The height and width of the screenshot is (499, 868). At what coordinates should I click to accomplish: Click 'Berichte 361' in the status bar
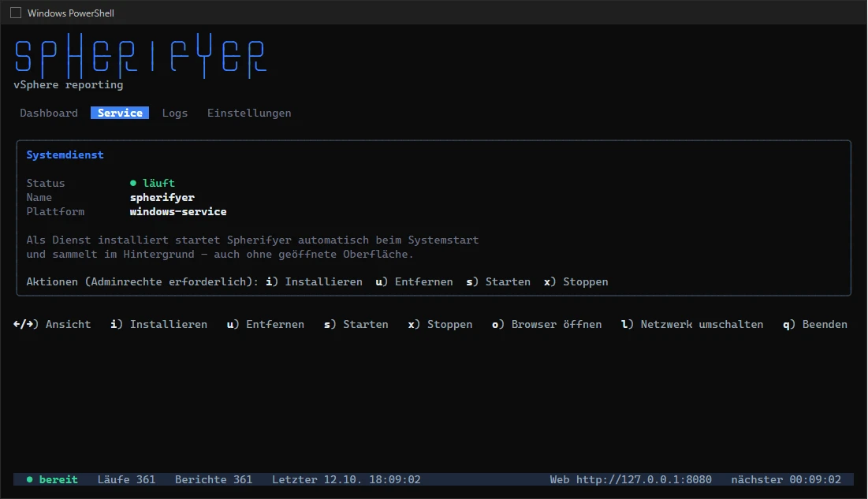[214, 479]
